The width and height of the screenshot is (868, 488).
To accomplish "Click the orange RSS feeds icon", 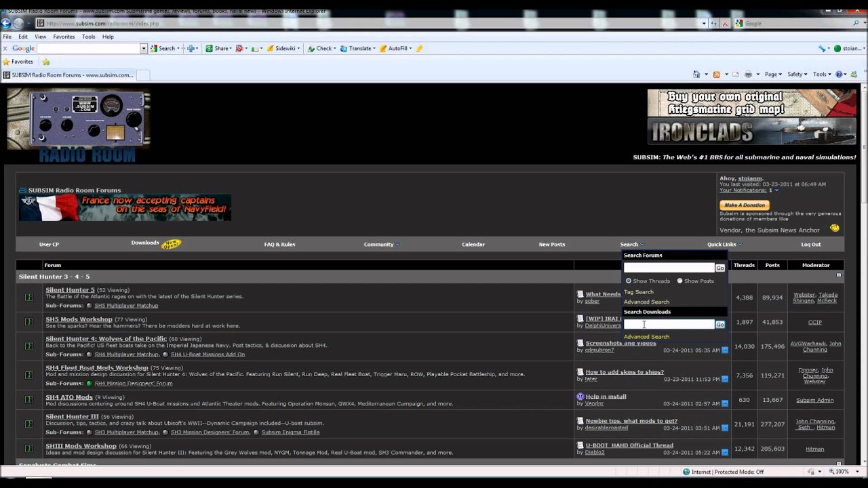I will pyautogui.click(x=716, y=75).
